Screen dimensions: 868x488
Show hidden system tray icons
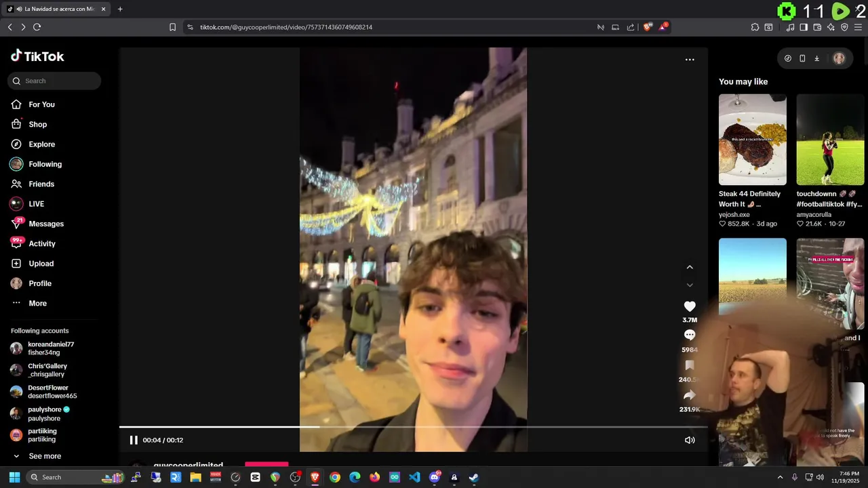tap(780, 477)
